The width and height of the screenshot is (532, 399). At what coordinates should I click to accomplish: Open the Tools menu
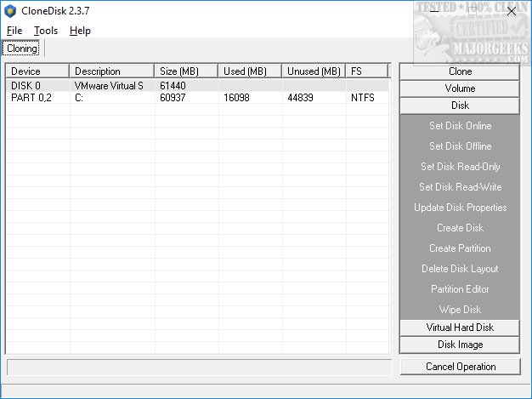(x=46, y=31)
